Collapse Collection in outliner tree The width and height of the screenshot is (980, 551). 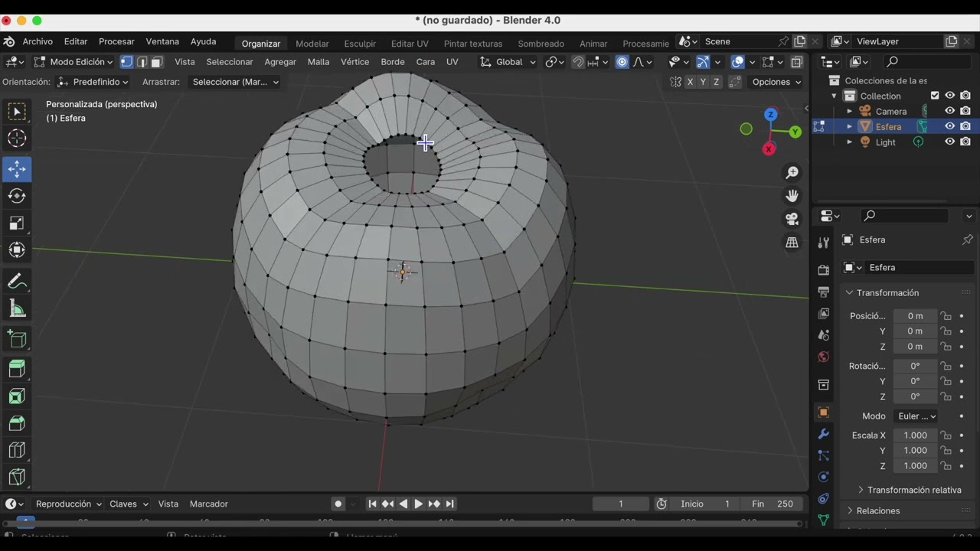point(835,96)
